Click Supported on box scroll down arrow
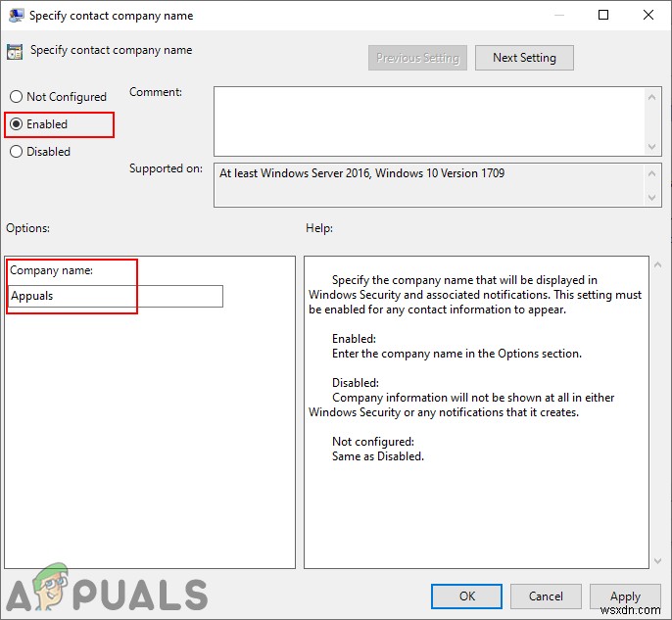 tap(651, 198)
